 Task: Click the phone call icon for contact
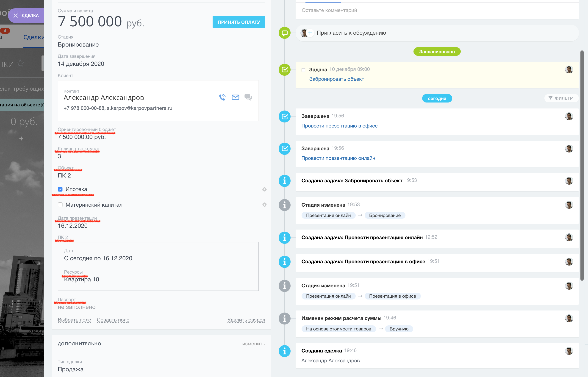tap(222, 97)
